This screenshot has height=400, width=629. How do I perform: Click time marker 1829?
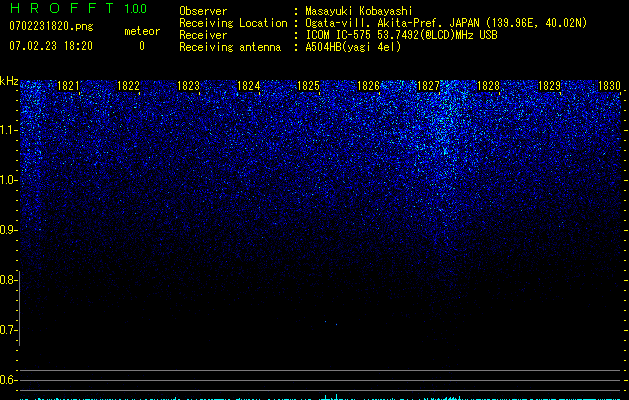pos(549,86)
